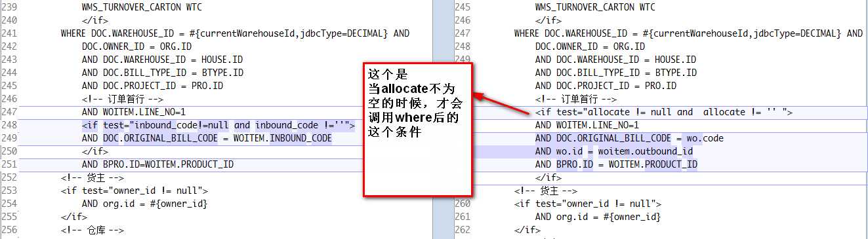
Task: Click closing </if> on left line 250
Action: coord(95,151)
